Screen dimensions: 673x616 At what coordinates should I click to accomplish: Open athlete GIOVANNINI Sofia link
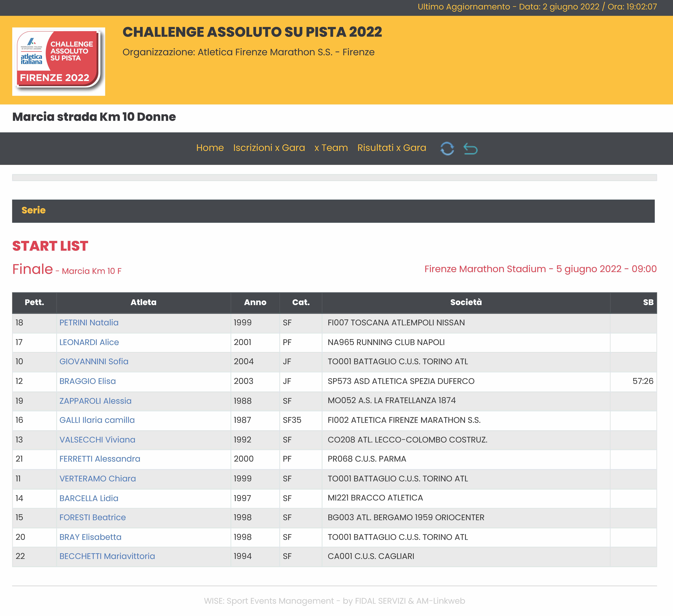(94, 362)
